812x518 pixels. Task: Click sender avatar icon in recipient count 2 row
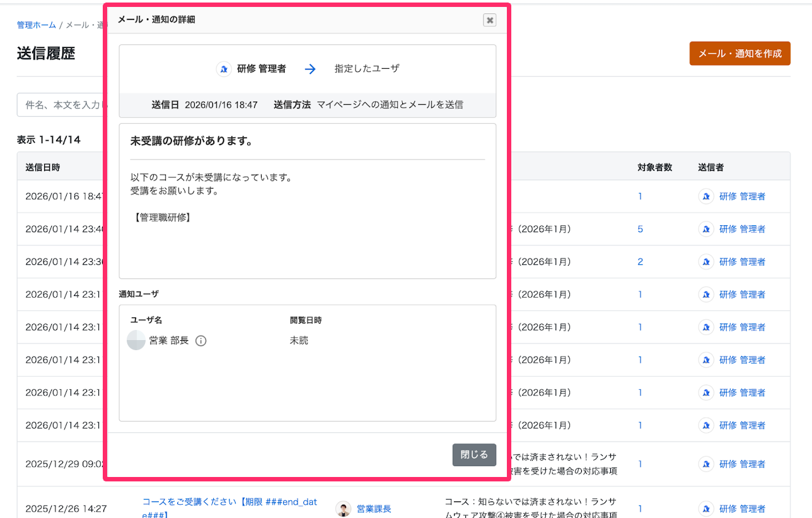[x=706, y=262]
